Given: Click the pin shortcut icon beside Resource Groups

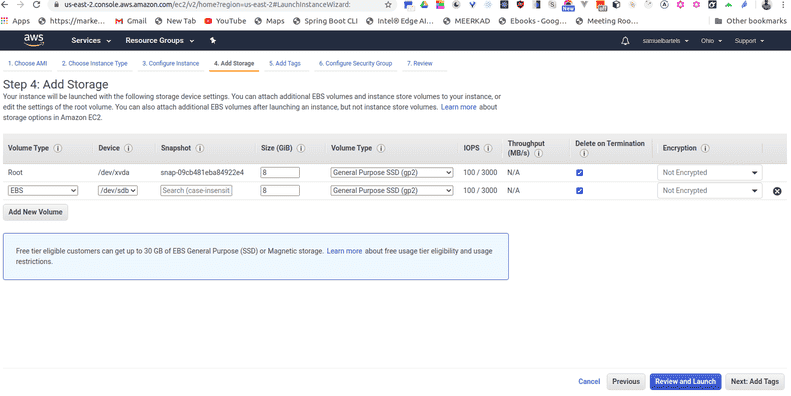Looking at the screenshot, I should point(213,40).
